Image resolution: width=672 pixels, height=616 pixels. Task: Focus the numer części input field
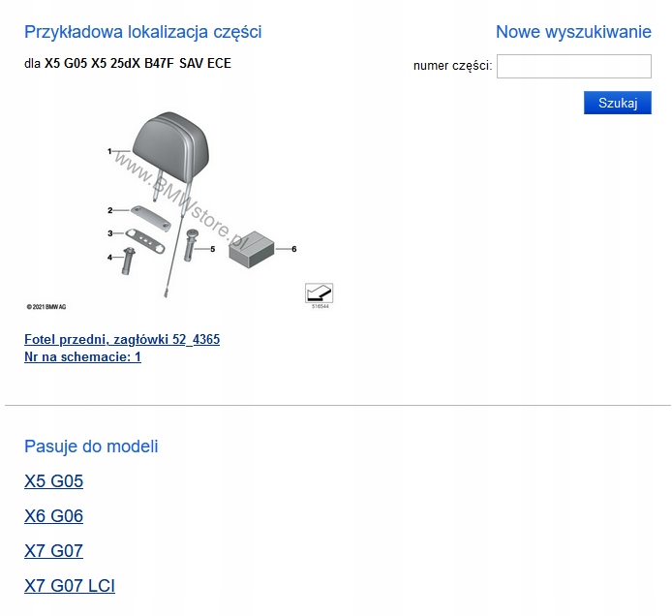coord(574,66)
